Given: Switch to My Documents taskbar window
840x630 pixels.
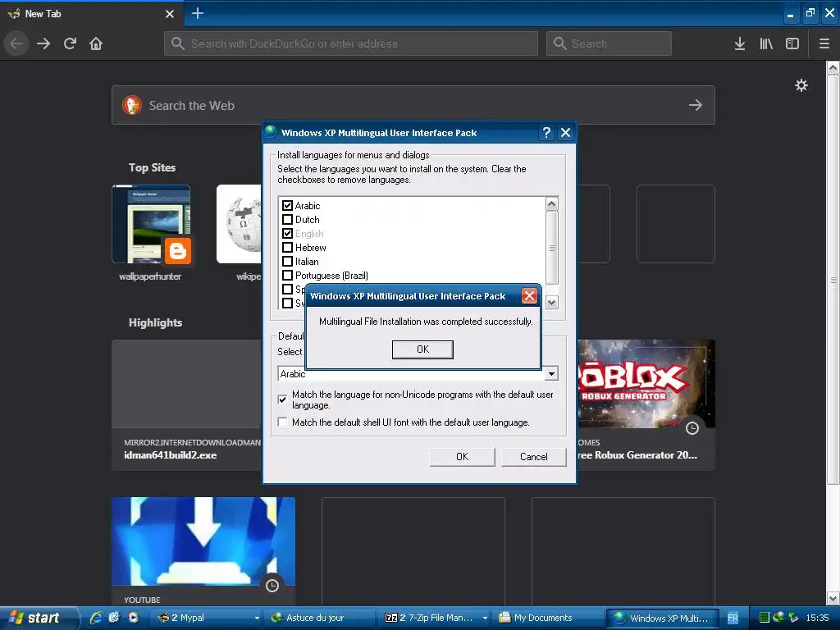Looking at the screenshot, I should tap(547, 618).
